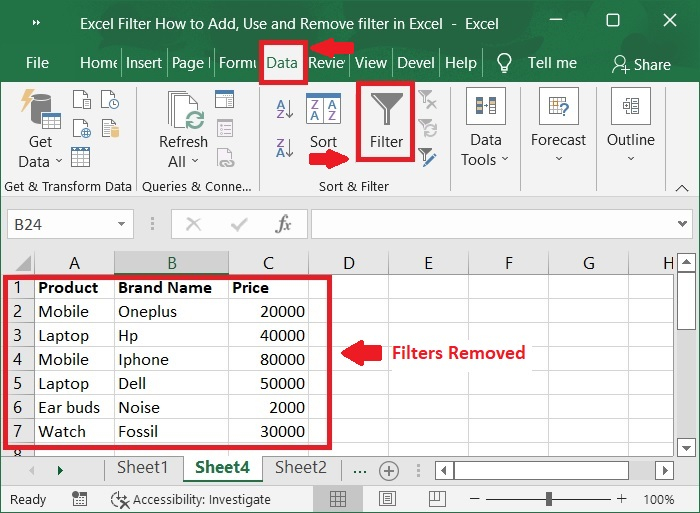Sort Z to A descending
The image size is (700, 513).
(x=284, y=148)
